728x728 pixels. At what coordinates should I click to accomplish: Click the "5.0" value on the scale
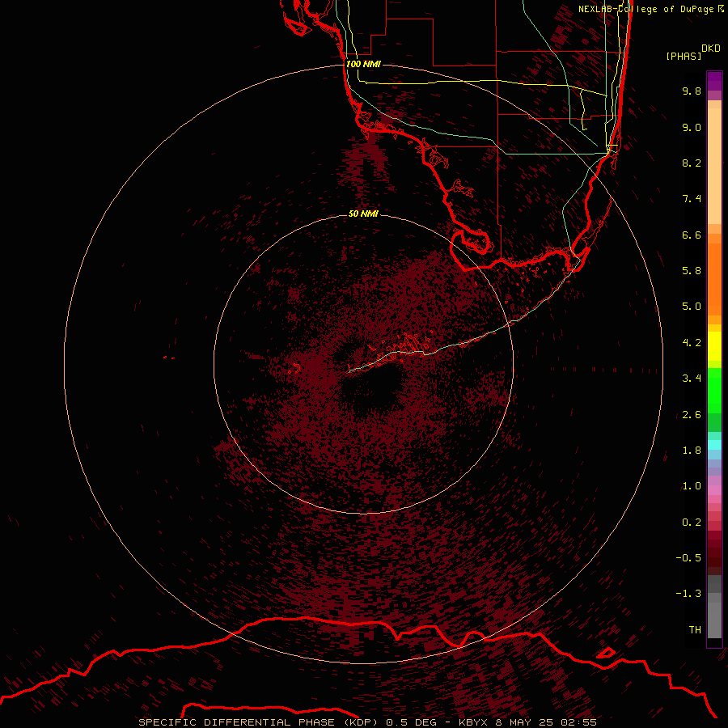coord(692,307)
